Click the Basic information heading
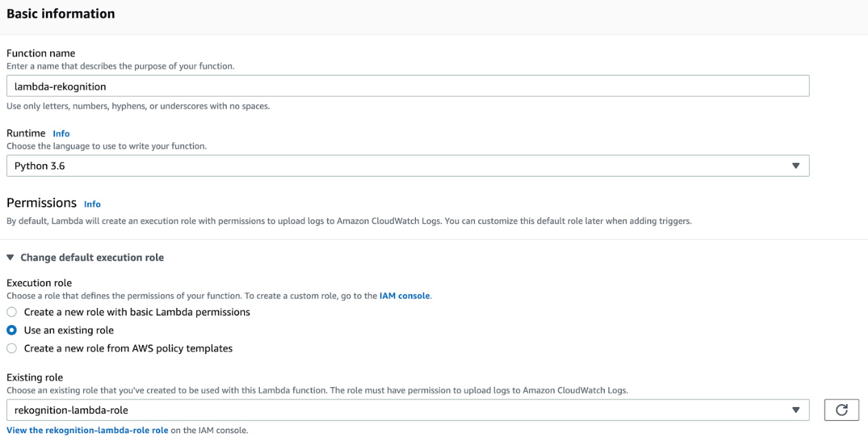The image size is (868, 442). click(x=60, y=14)
